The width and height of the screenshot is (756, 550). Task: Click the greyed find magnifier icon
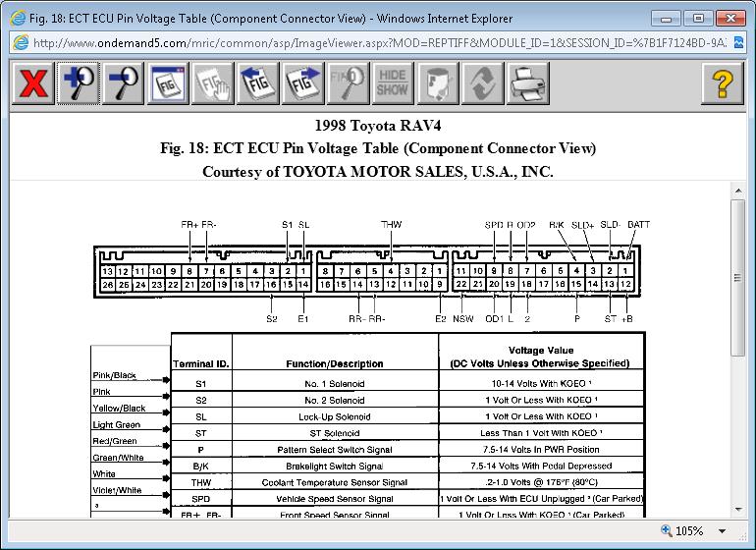coord(348,82)
